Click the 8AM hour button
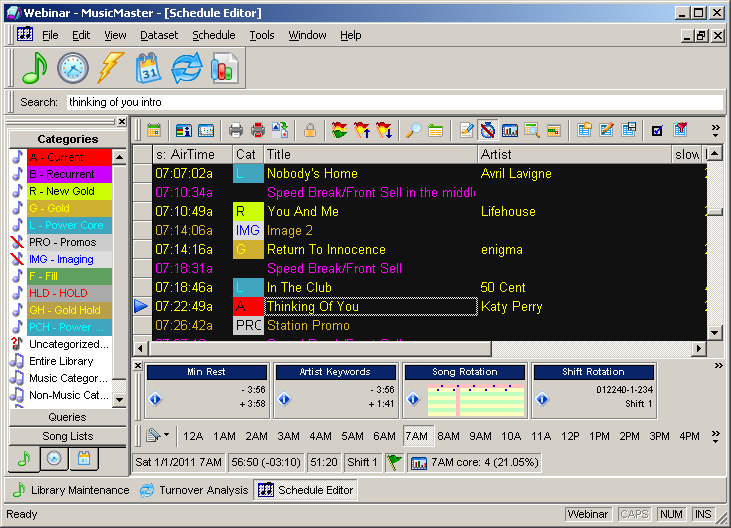This screenshot has height=528, width=731. 448,436
